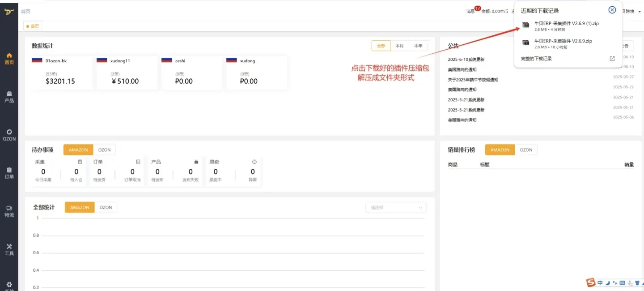Viewport: 644px width, 291px height.
Task: Switch to the 首页 page tab
Action: tap(33, 26)
